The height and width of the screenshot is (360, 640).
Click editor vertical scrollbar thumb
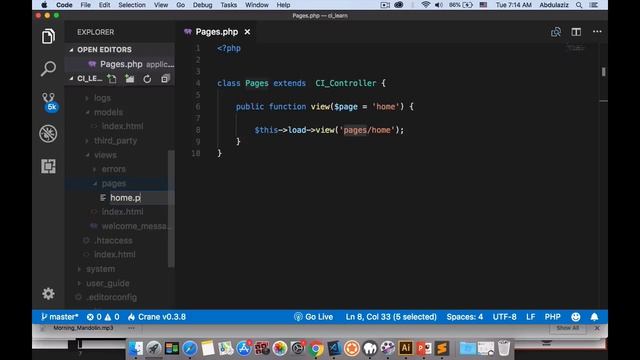(x=603, y=72)
